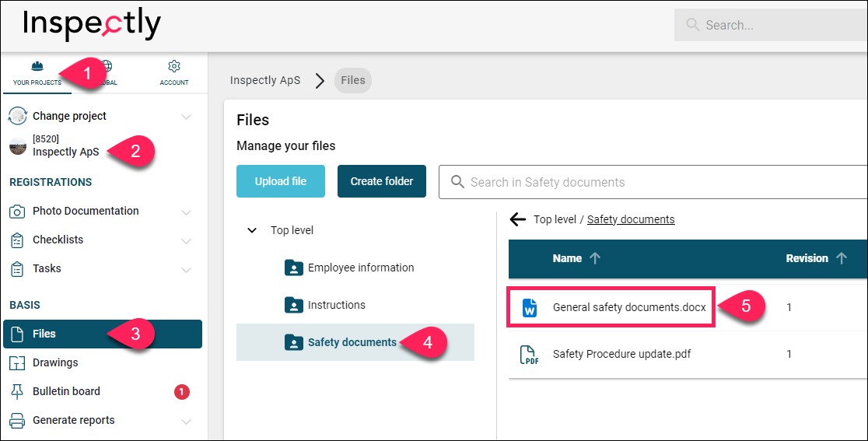Screen dimensions: 868x441
Task: Collapse the Top level tree chevron
Action: [x=252, y=230]
